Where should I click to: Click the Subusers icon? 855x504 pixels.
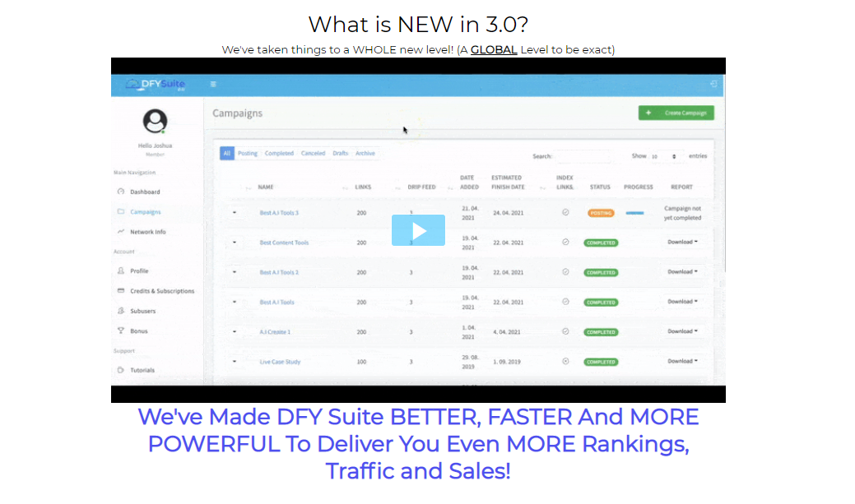121,311
